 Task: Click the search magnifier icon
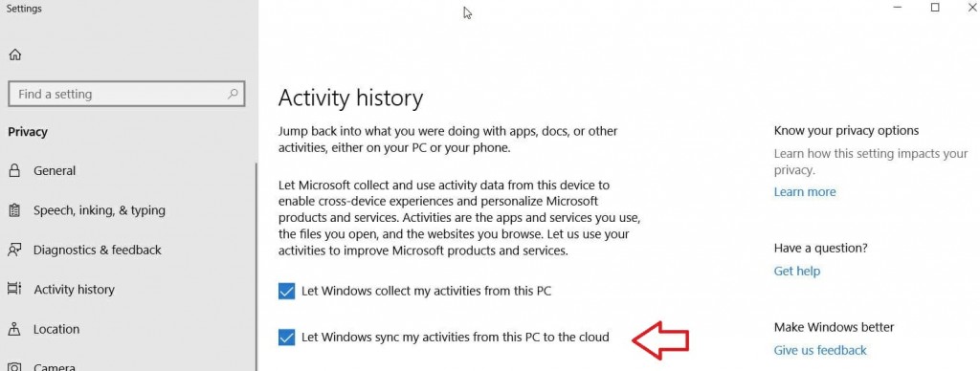[233, 94]
